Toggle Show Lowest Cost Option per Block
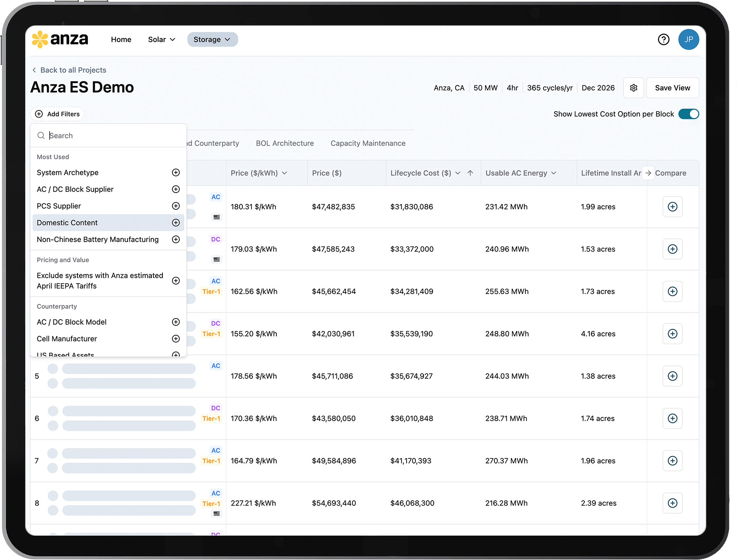The width and height of the screenshot is (737, 560). coord(688,114)
